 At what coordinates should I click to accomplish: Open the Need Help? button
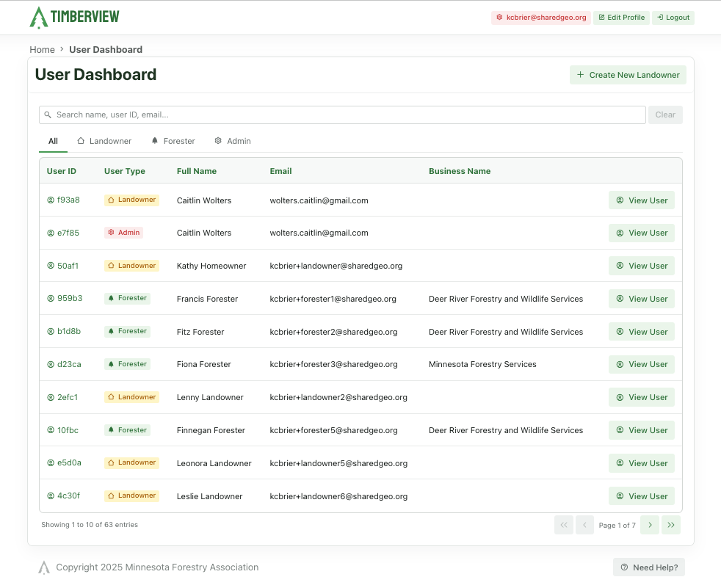(649, 567)
